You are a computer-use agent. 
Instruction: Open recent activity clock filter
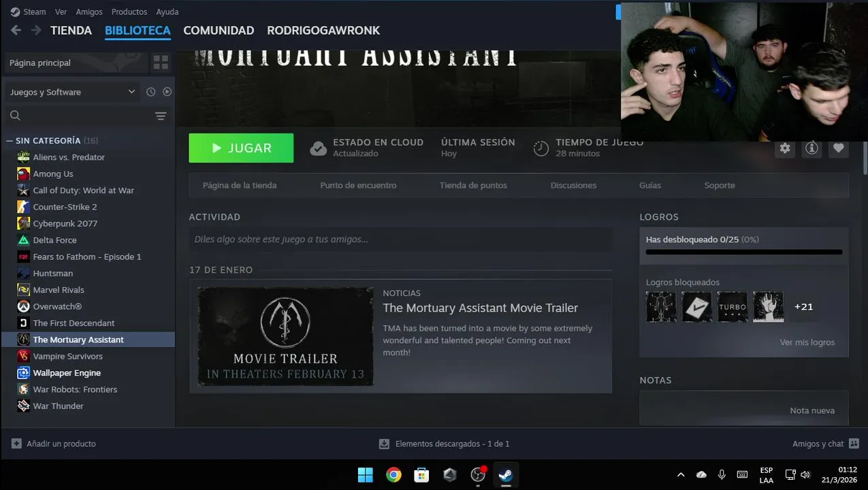pyautogui.click(x=151, y=92)
